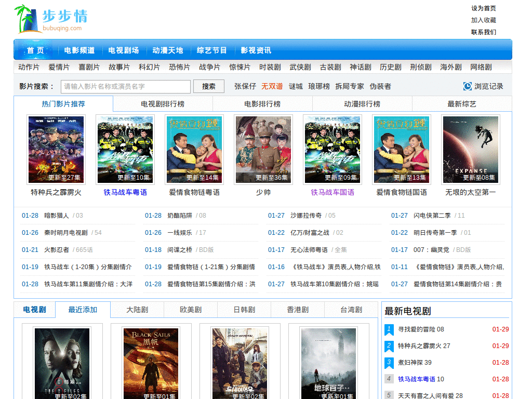Screen dimensions: 532x399
Task: Open the 无垠的太空 Expanse poster
Action: pos(471,150)
